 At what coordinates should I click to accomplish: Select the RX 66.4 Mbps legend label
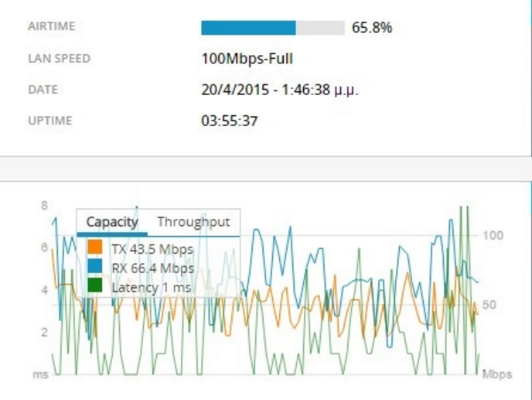pyautogui.click(x=152, y=268)
